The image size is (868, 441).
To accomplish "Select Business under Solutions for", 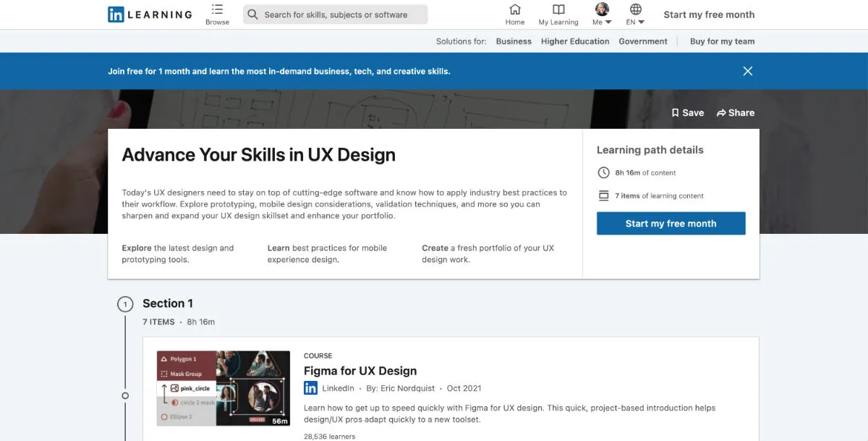I will tap(514, 41).
